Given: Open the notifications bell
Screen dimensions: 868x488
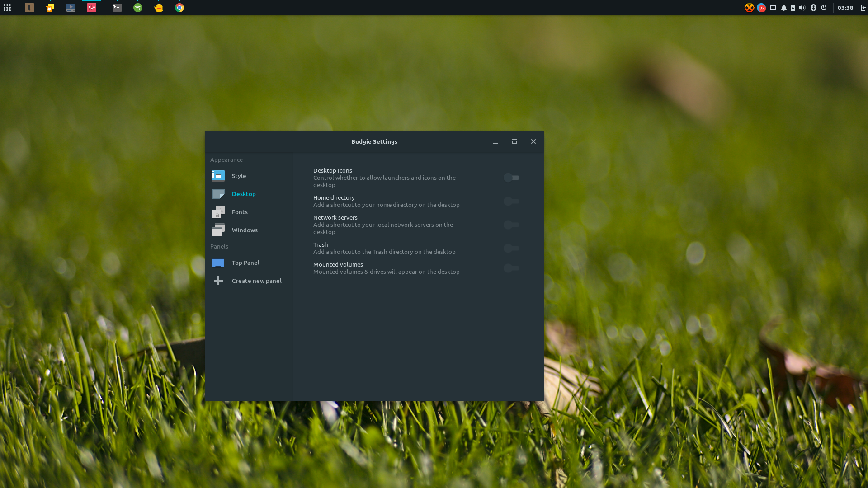Looking at the screenshot, I should [x=784, y=8].
